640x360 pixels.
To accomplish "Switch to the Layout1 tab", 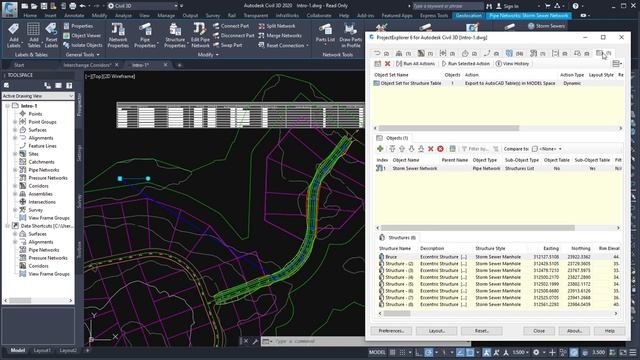I will click(42, 351).
